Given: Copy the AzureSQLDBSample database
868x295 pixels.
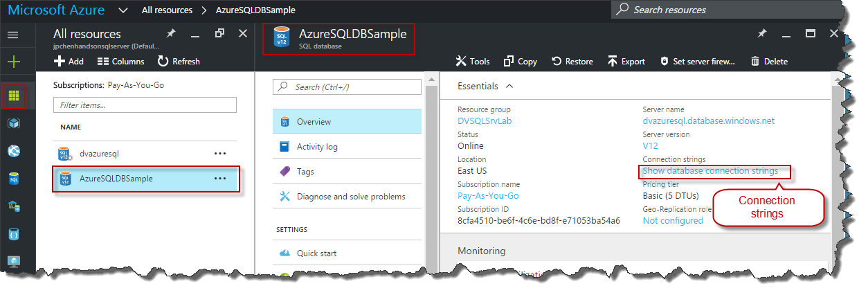Looking at the screenshot, I should click(x=521, y=61).
